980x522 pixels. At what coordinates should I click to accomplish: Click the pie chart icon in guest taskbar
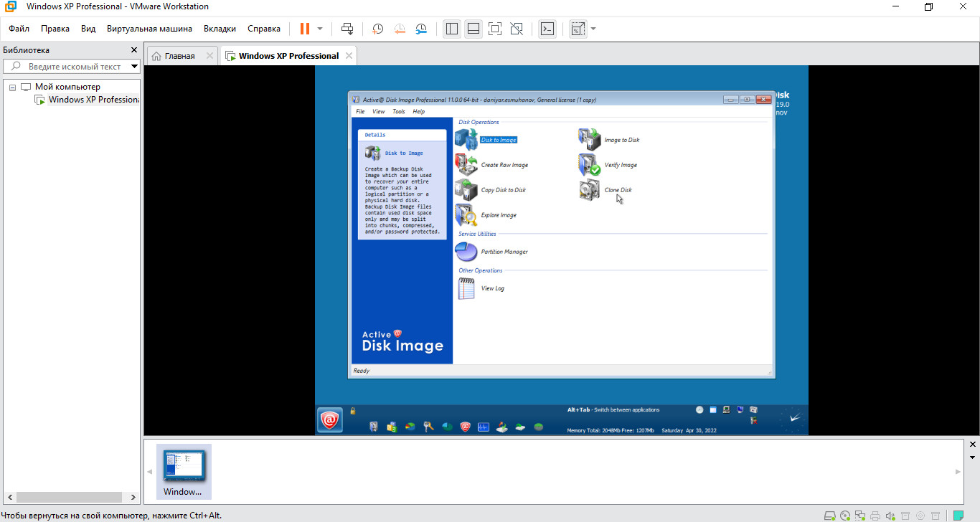coord(410,427)
